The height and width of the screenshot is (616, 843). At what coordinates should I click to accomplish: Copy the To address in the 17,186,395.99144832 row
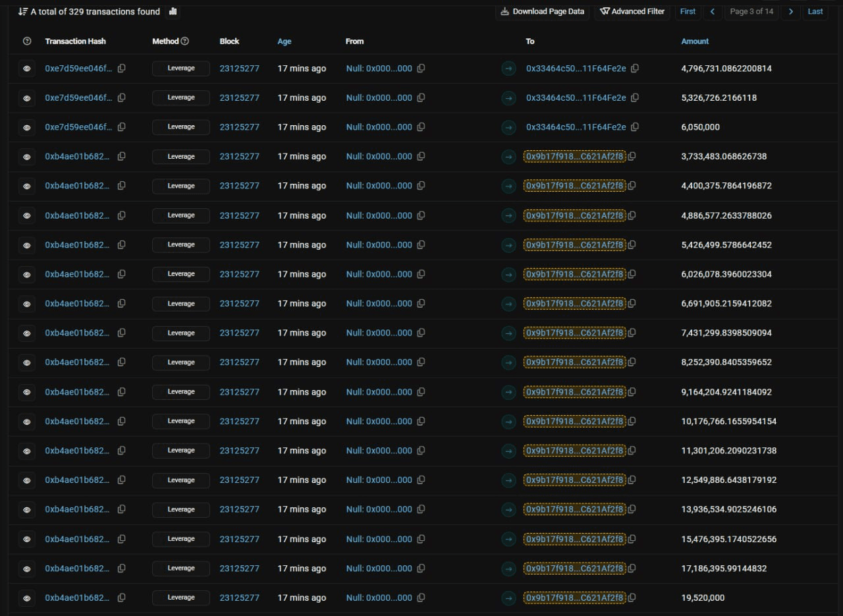(x=632, y=568)
